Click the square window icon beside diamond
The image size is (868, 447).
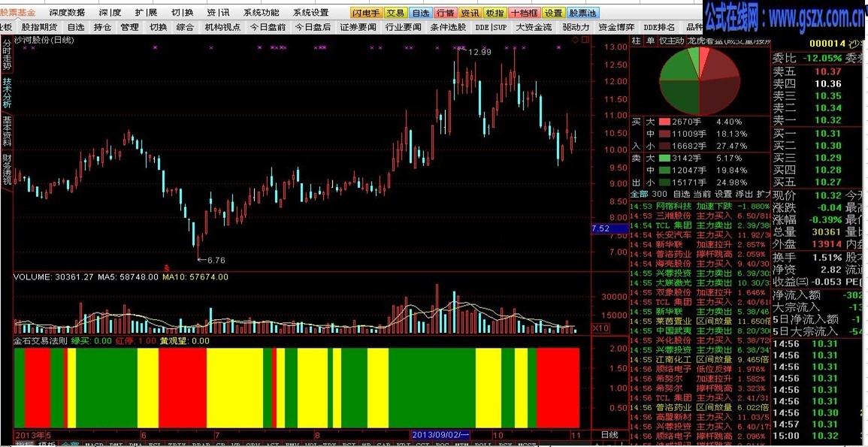point(585,40)
